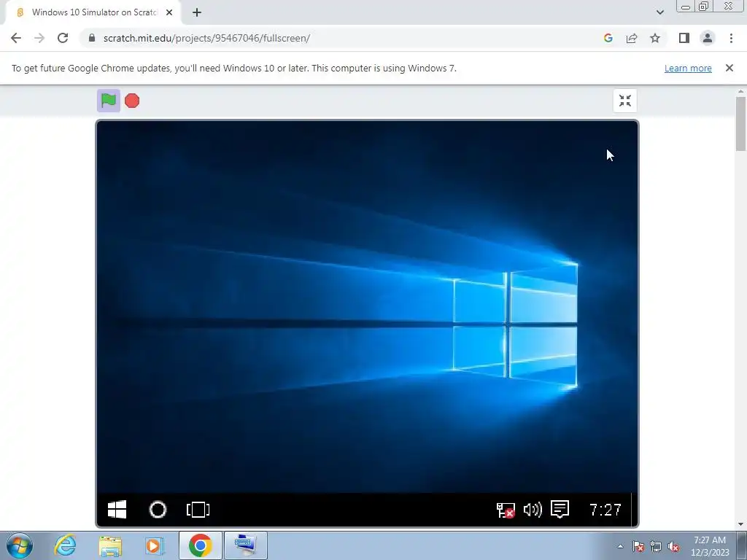Open the on-screen keyboard taskbar app
Image resolution: width=747 pixels, height=560 pixels.
245,545
